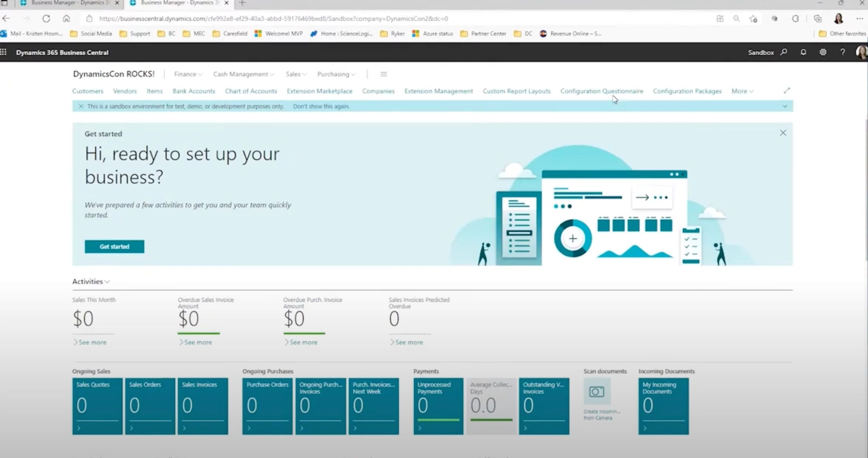Click the expand page arrow icon

[787, 91]
